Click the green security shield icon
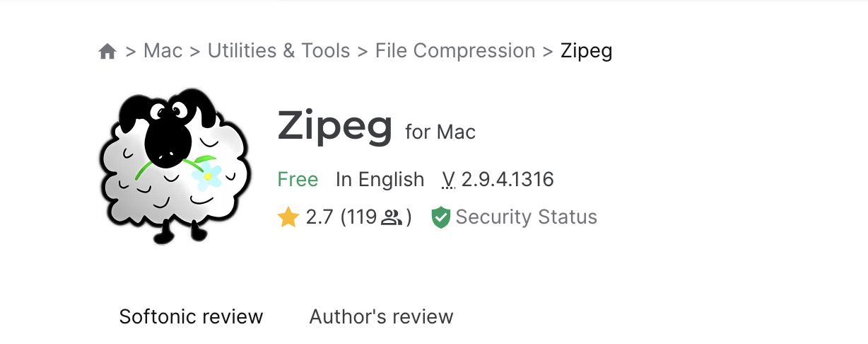868x344 pixels. [441, 217]
